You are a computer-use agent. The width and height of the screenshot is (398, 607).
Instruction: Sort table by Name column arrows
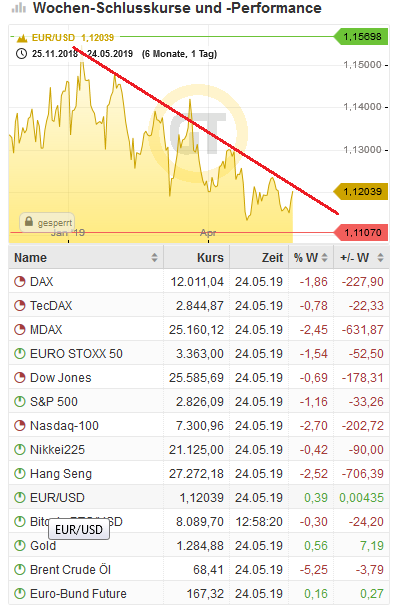pyautogui.click(x=154, y=257)
